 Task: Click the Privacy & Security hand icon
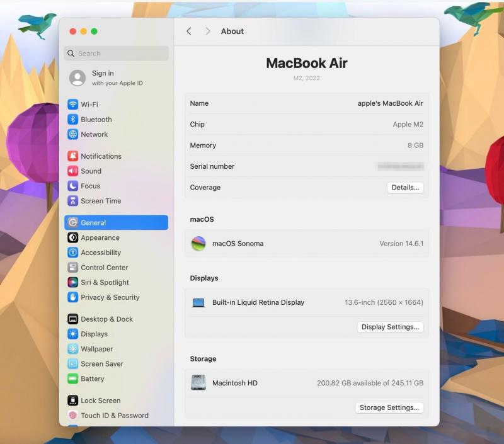pyautogui.click(x=73, y=297)
